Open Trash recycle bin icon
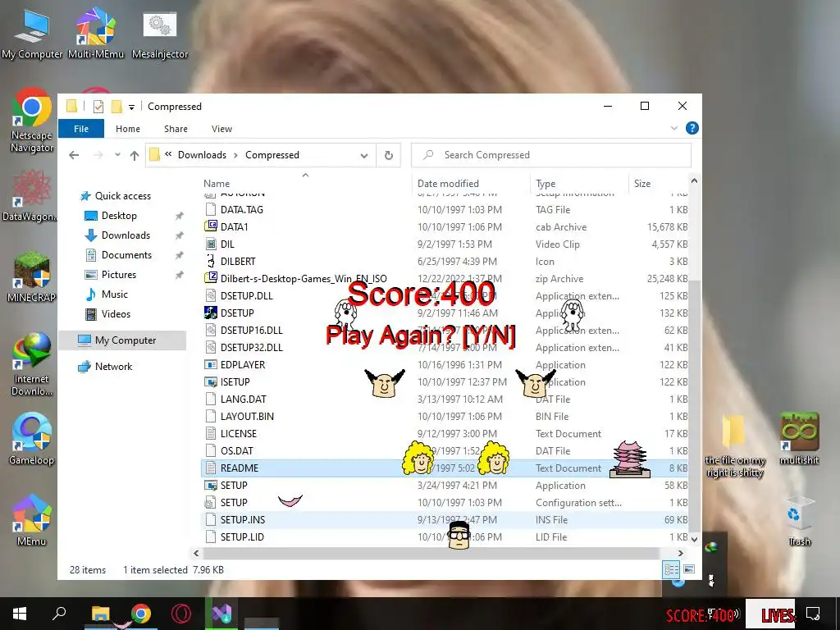This screenshot has height=630, width=840. (799, 521)
